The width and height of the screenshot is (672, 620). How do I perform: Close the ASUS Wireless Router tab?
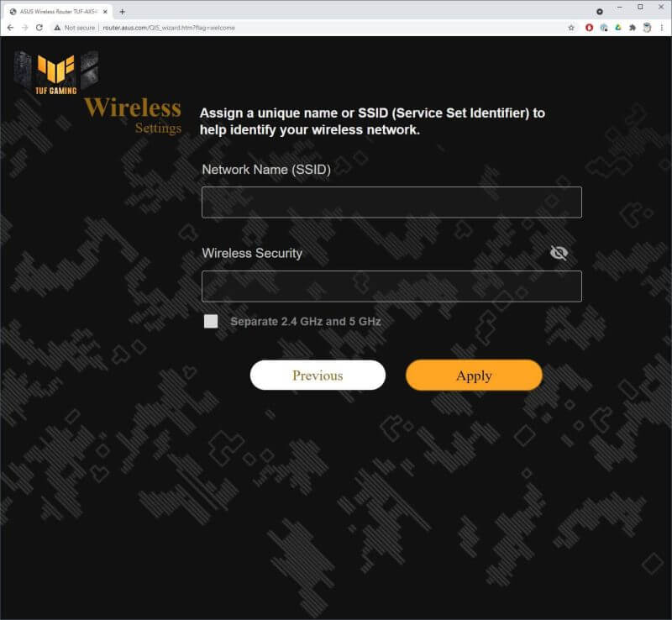[106, 12]
